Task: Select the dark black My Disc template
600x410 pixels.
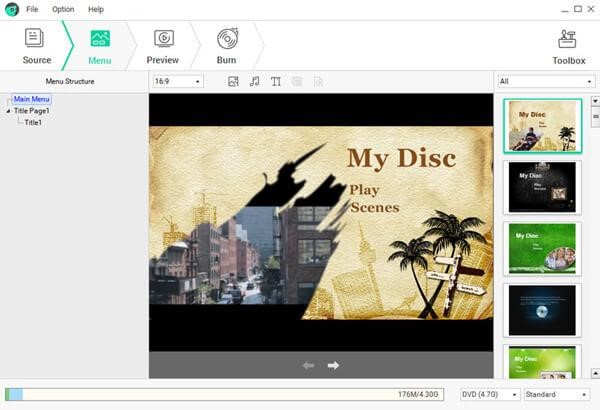Action: pyautogui.click(x=542, y=187)
